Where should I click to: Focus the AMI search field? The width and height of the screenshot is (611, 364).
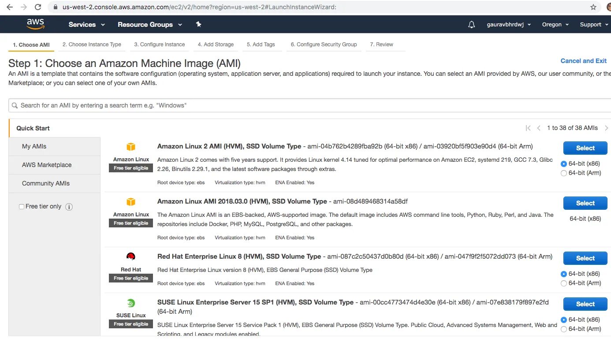[309, 105]
